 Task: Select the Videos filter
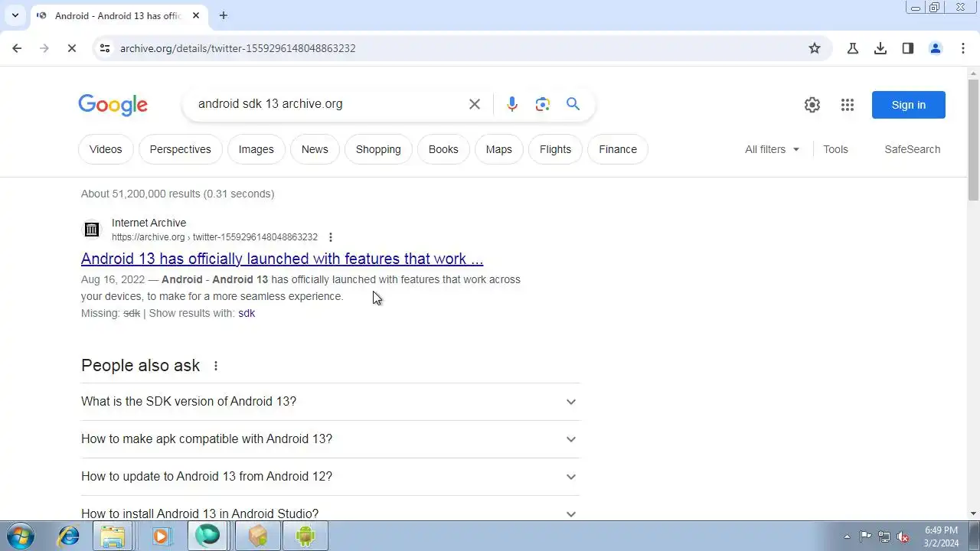click(x=106, y=149)
